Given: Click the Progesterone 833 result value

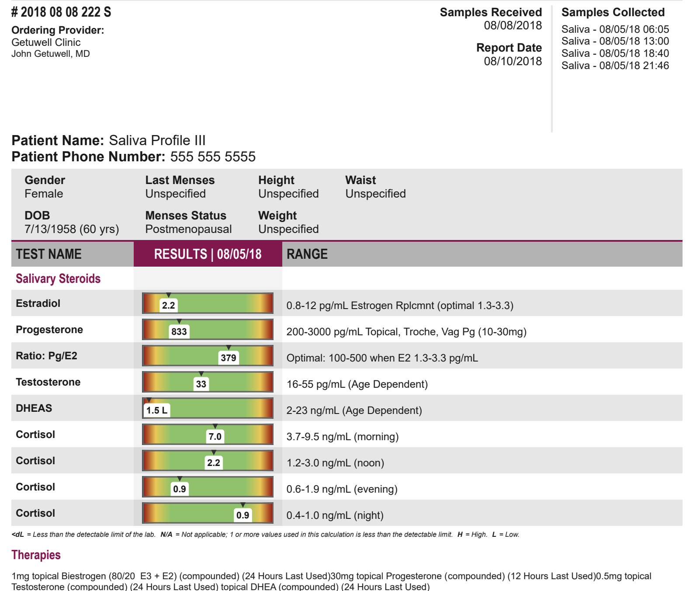Looking at the screenshot, I should tap(179, 331).
